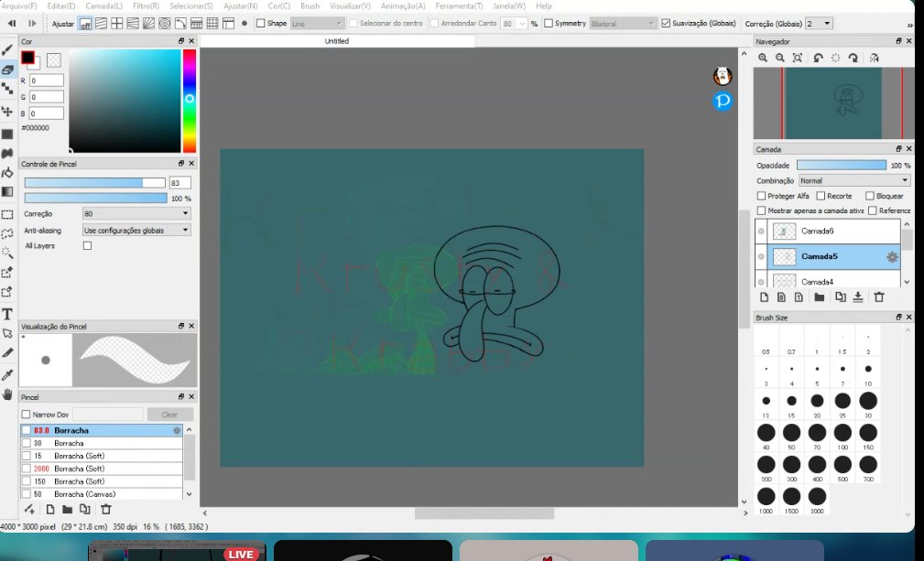Delete brush with trash icon in Pincel panel
The height and width of the screenshot is (561, 924).
point(106,509)
